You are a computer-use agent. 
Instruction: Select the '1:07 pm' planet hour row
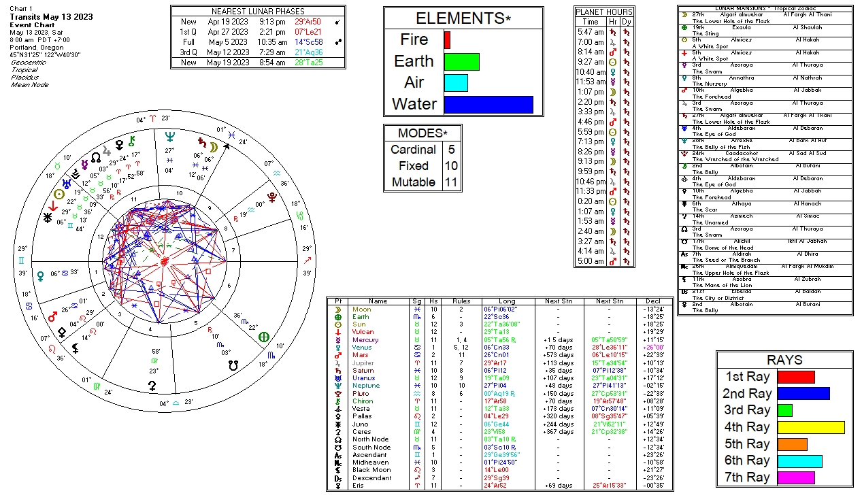click(604, 92)
